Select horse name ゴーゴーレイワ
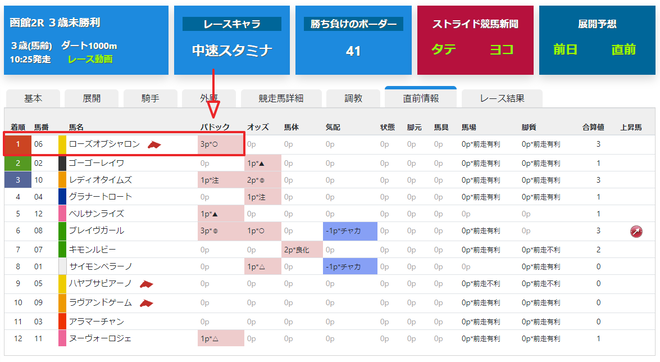The height and width of the screenshot is (362, 660). click(x=96, y=163)
